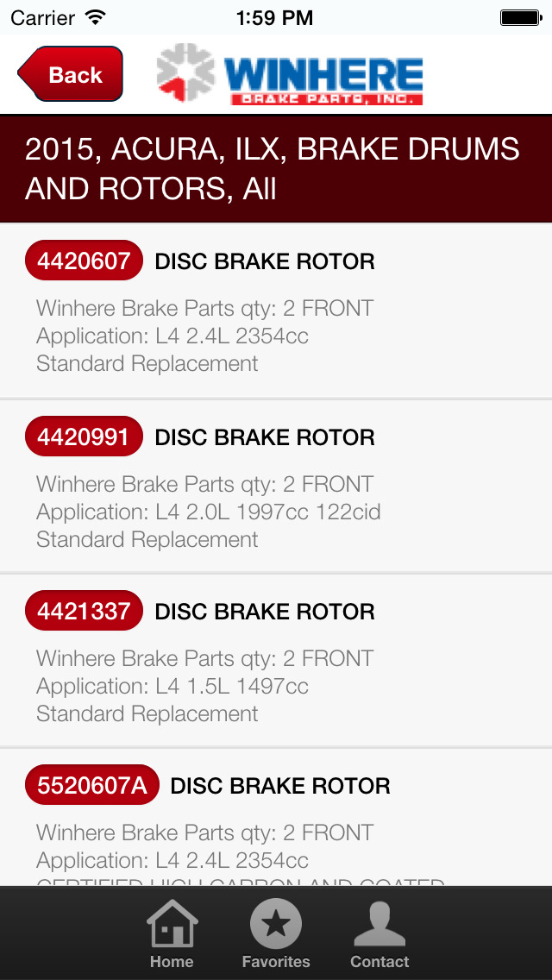Select the 4420607 part number badge
Image resolution: width=552 pixels, height=980 pixels.
(x=83, y=260)
